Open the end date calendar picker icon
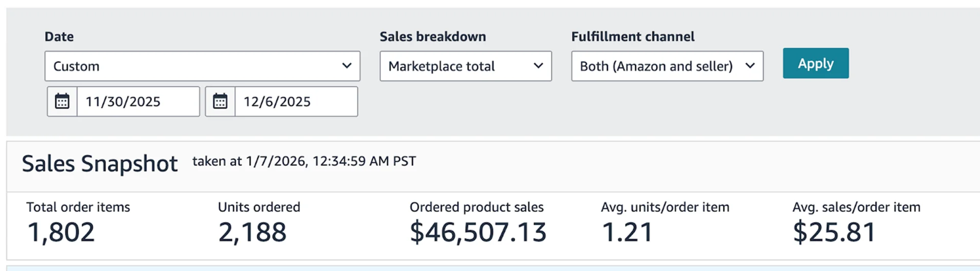The width and height of the screenshot is (980, 271). 220,102
